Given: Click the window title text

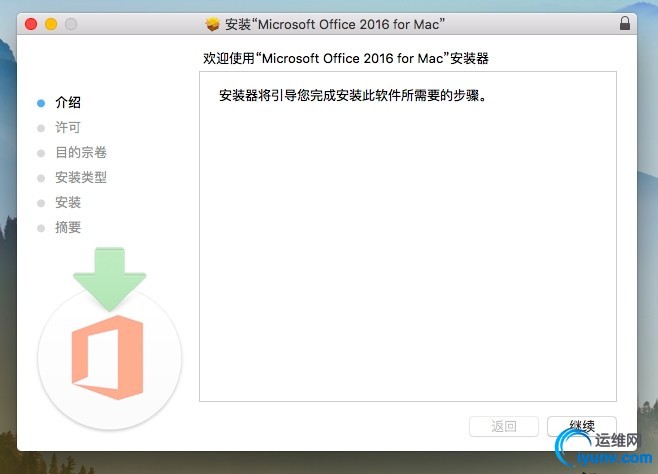Looking at the screenshot, I should (x=334, y=24).
